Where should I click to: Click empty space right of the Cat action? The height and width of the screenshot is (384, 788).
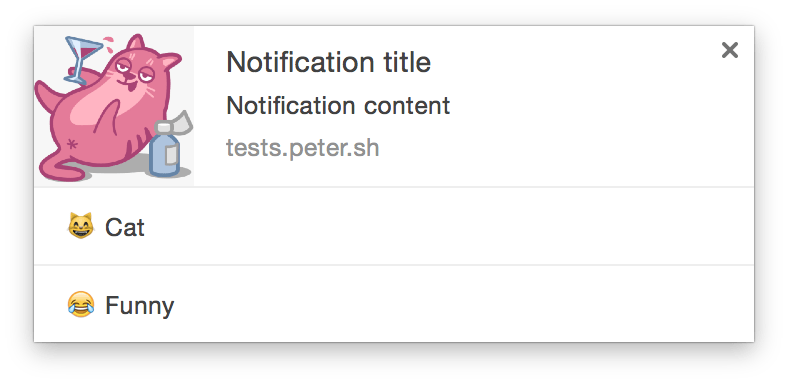pos(452,226)
